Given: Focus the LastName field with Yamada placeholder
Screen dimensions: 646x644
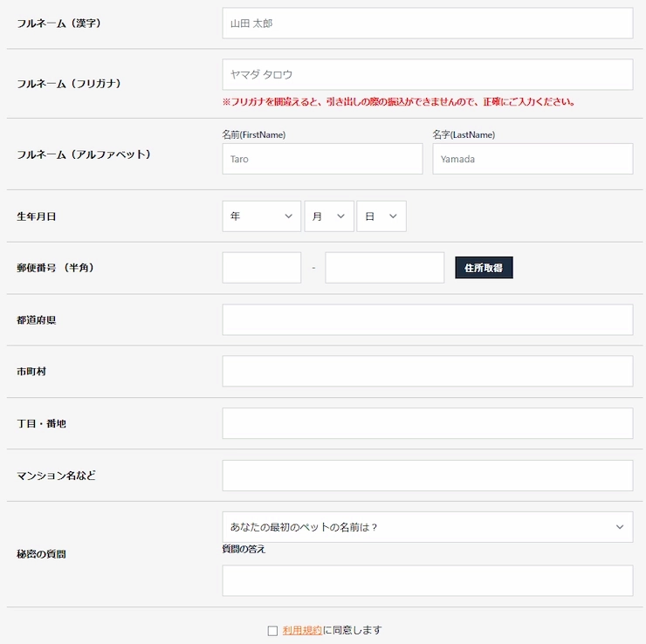Looking at the screenshot, I should (533, 159).
